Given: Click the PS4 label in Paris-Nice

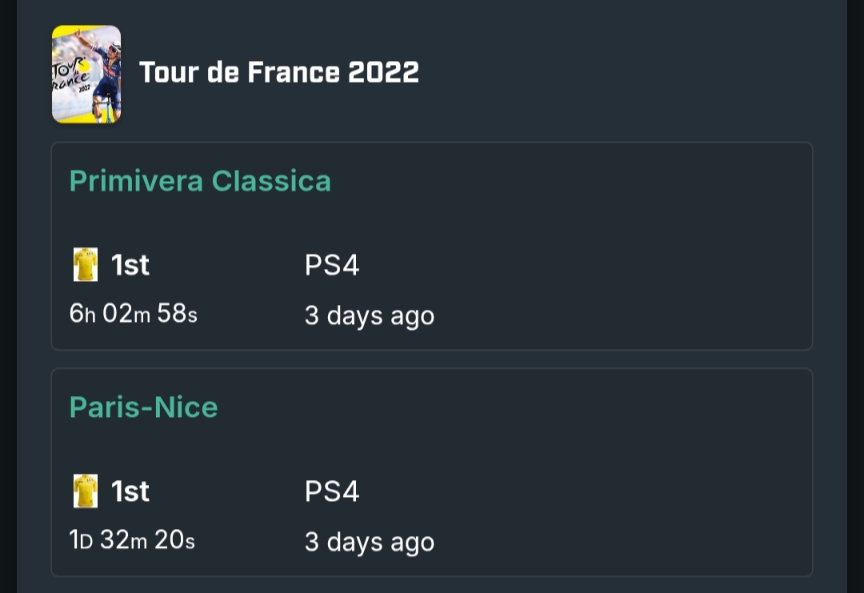Looking at the screenshot, I should point(332,491).
